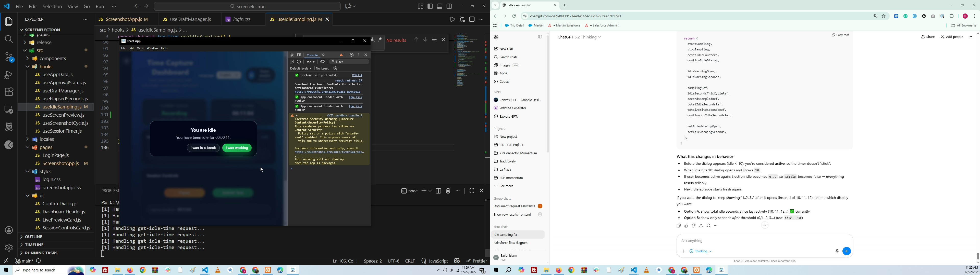This screenshot has height=275, width=980.
Task: Toggle the live expression eye icon in the console
Action: [x=322, y=62]
